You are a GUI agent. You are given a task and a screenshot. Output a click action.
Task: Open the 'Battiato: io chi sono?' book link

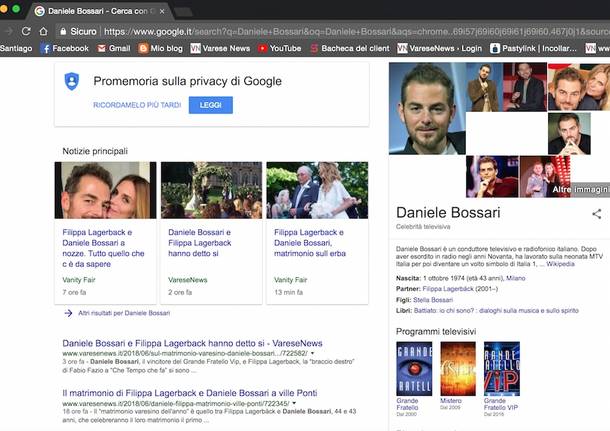pyautogui.click(x=496, y=311)
